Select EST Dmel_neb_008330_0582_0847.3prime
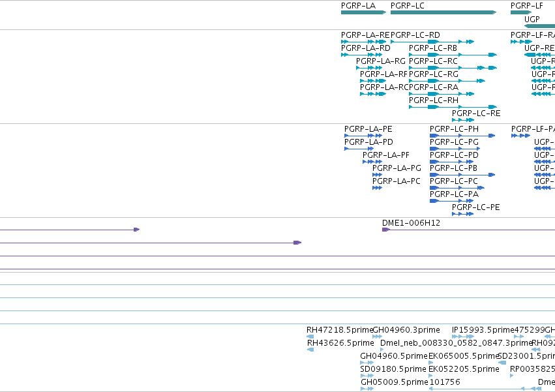 click(x=457, y=344)
